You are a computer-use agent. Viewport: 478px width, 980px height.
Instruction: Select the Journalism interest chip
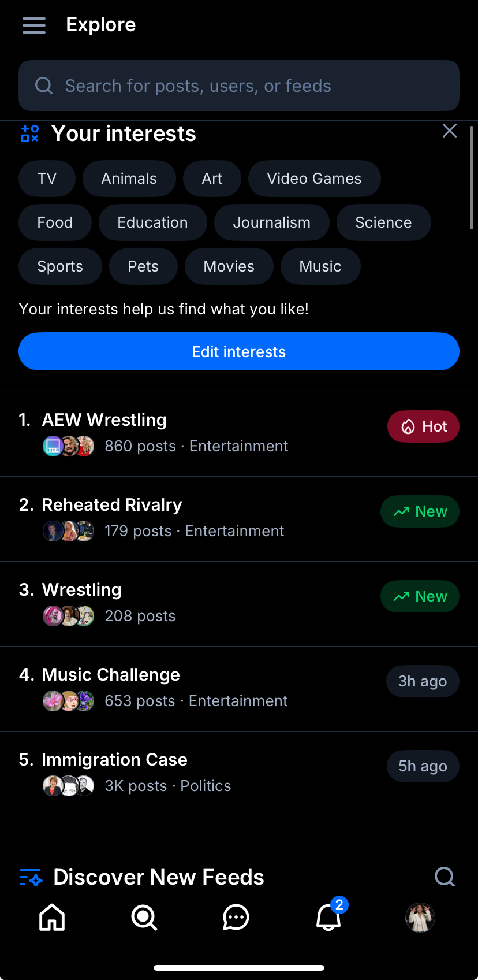point(271,222)
